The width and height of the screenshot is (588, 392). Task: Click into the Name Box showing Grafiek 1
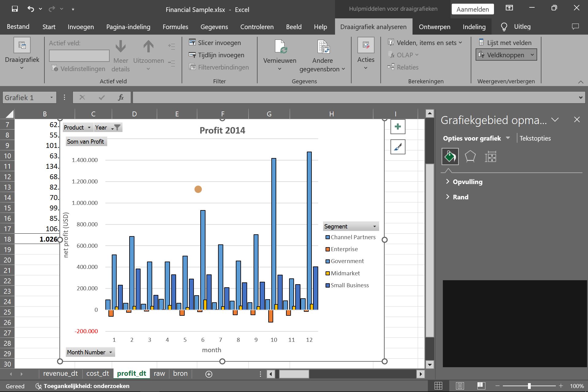click(26, 98)
